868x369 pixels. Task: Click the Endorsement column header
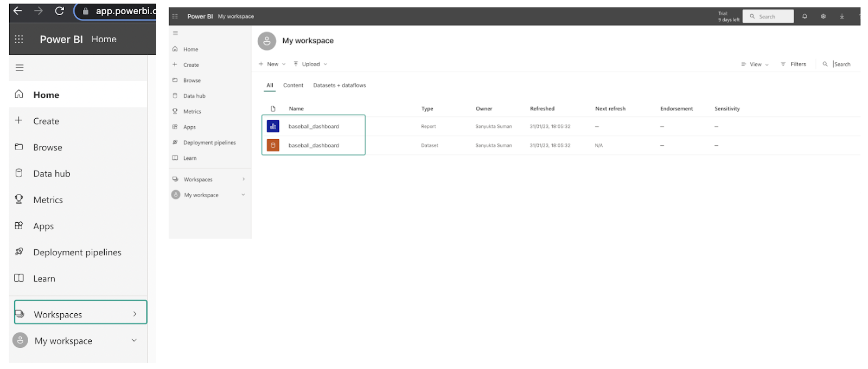[676, 109]
